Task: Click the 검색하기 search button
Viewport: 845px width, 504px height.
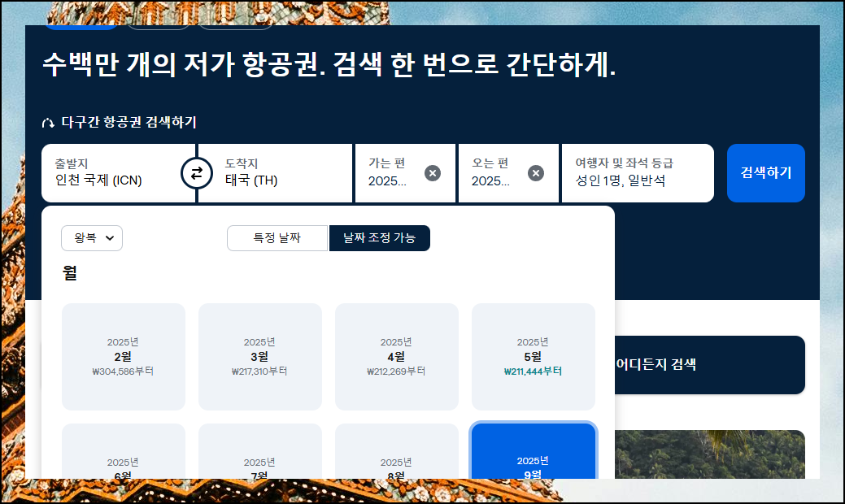Action: [x=766, y=173]
